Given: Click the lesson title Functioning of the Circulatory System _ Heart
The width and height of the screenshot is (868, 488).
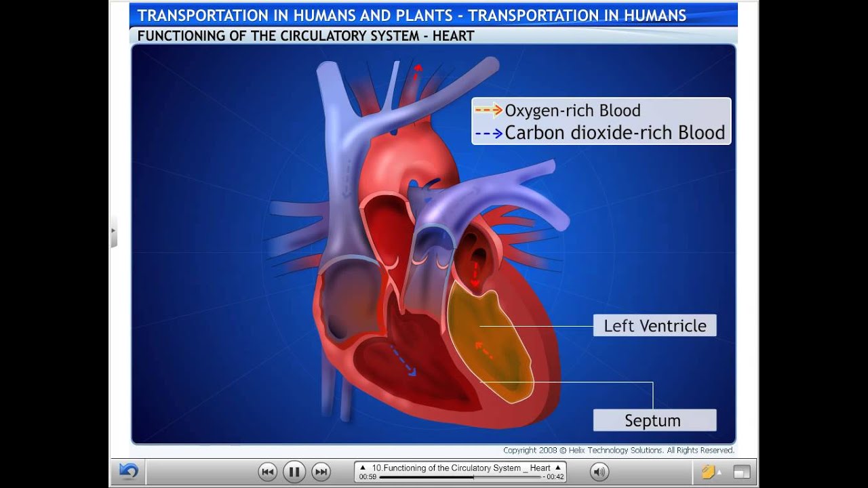Looking at the screenshot, I should click(461, 468).
